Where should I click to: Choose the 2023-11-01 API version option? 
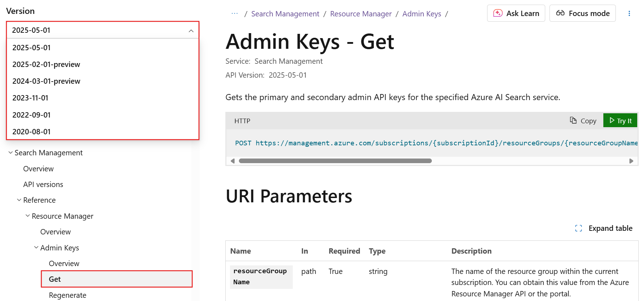pyautogui.click(x=30, y=98)
